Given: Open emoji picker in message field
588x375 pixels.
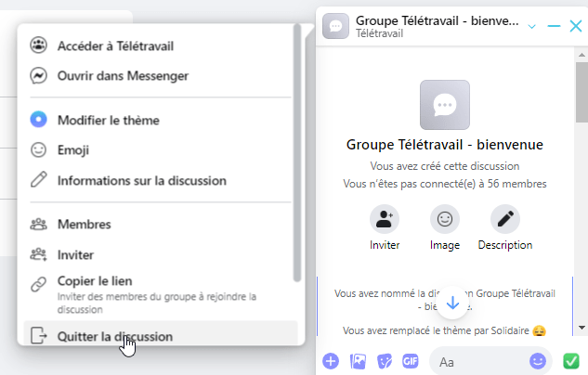Looking at the screenshot, I should click(537, 361).
